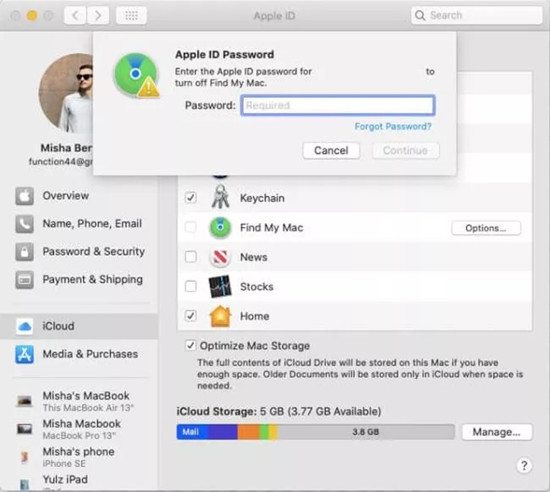This screenshot has width=550, height=492.
Task: Click the Find My Mac radar icon
Action: [x=220, y=228]
